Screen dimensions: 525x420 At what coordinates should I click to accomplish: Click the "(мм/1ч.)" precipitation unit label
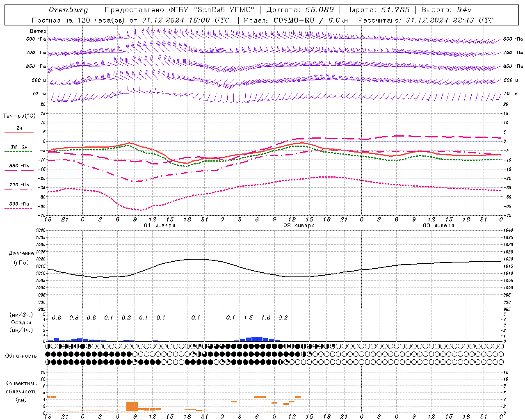[21, 330]
